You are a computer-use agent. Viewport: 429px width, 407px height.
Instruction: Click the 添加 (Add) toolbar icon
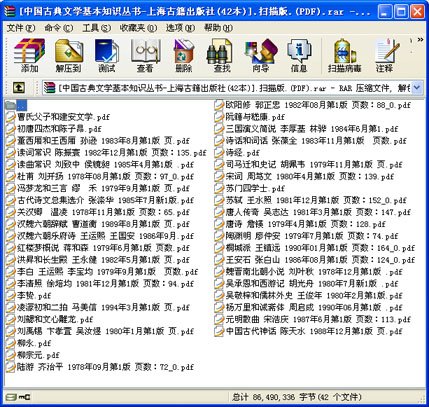pos(29,55)
